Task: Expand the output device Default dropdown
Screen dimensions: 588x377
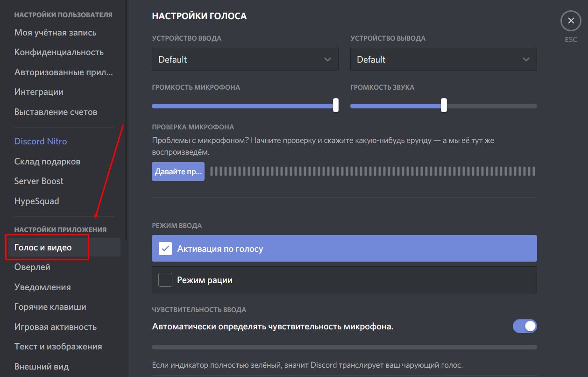Action: (x=443, y=59)
